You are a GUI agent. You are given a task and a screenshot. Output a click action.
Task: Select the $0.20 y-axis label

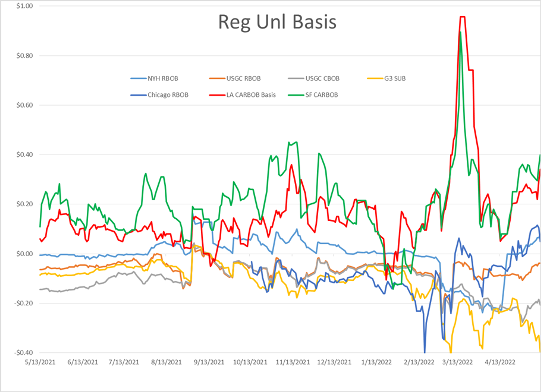(x=25, y=204)
